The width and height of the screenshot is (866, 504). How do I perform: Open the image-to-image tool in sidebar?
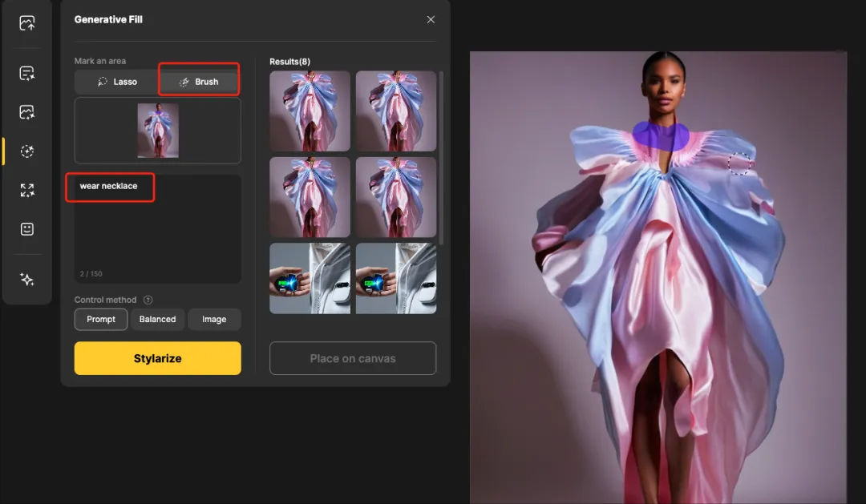(27, 113)
